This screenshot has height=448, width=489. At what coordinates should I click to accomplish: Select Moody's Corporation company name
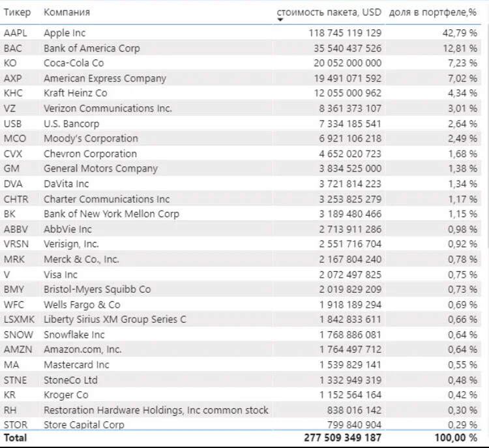(x=91, y=138)
